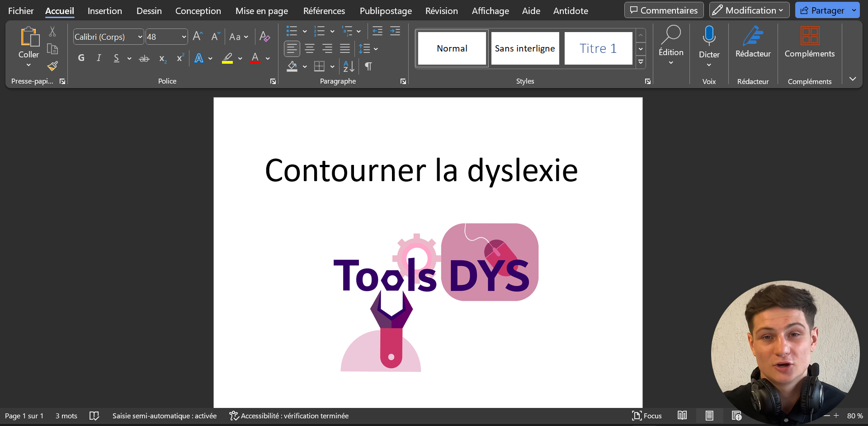The height and width of the screenshot is (426, 868).
Task: Open the Commentaires pane
Action: pyautogui.click(x=664, y=10)
